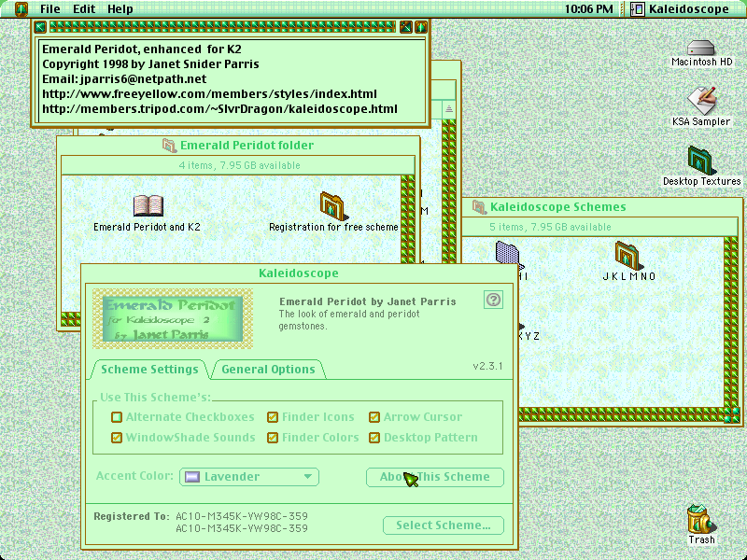The height and width of the screenshot is (560, 747).
Task: Click the Copyright 1998 by Janet Snider Parris line
Action: (150, 63)
